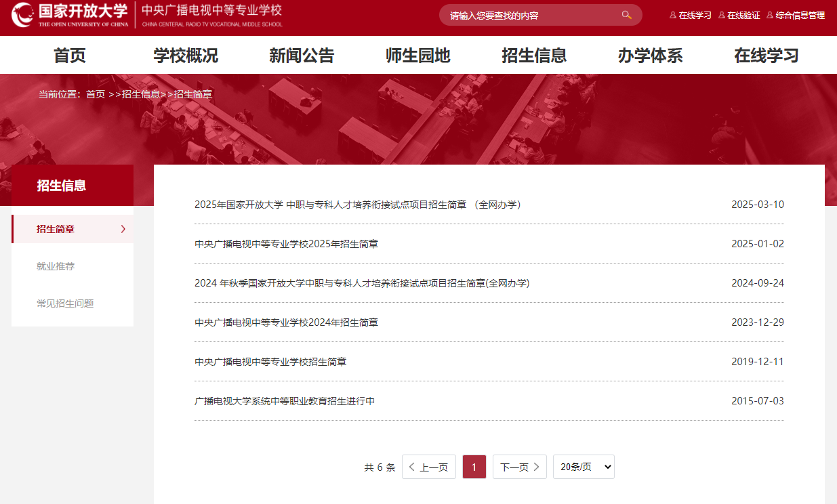The width and height of the screenshot is (837, 504).
Task: Click the person icon beside 在线验证
Action: click(x=720, y=14)
